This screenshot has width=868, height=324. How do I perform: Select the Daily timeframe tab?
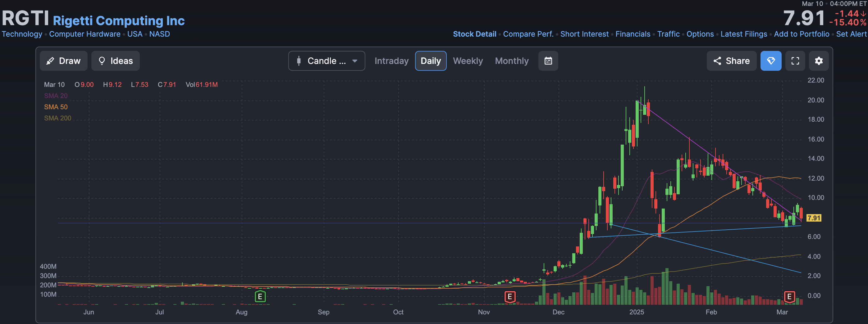coord(431,61)
